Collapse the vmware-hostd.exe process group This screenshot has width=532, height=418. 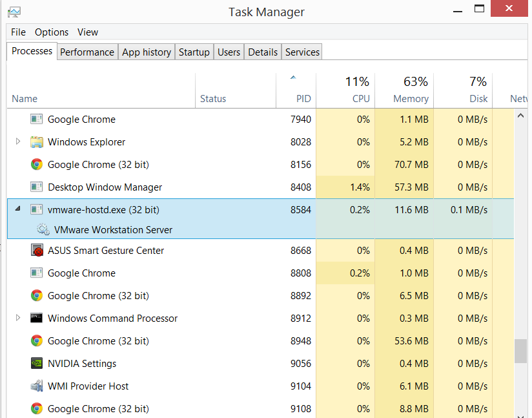click(x=18, y=209)
